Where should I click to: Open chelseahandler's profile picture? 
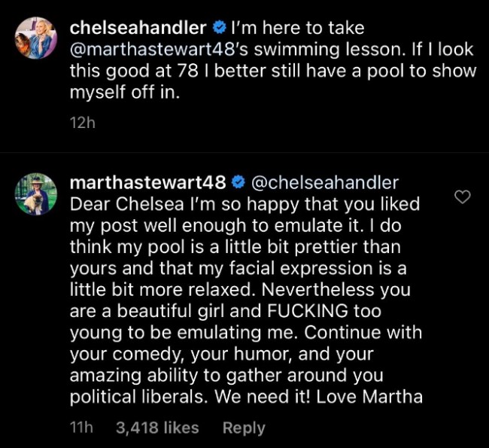35,38
